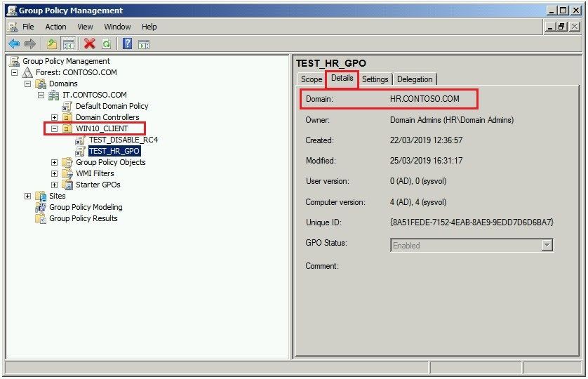Click the TEST_HR_GPO link icon in tree
This screenshot has height=379, width=588.
(x=80, y=151)
